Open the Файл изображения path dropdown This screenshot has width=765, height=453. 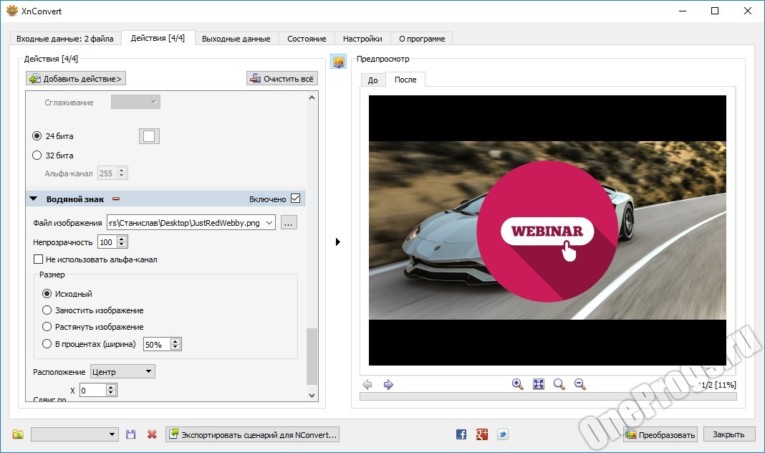click(269, 223)
